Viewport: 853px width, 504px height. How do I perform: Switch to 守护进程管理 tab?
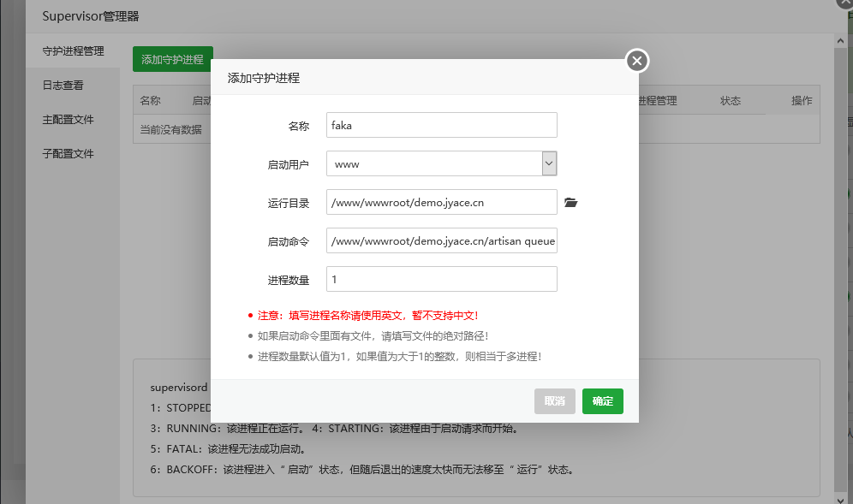click(x=73, y=51)
